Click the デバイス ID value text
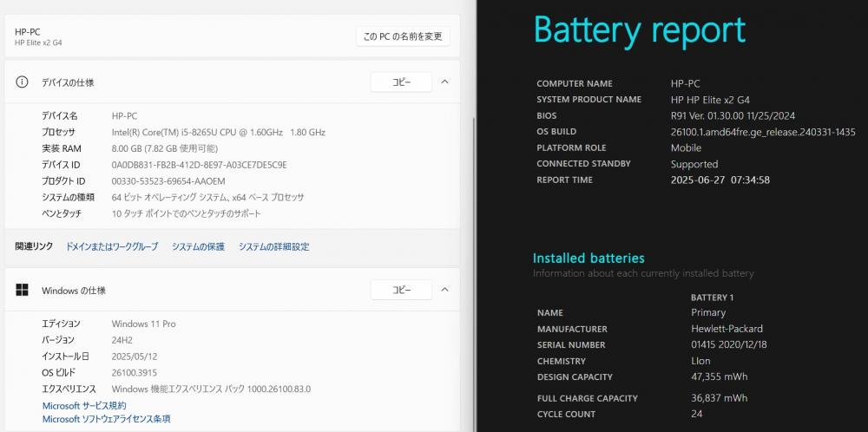Viewport: 868px width, 432px height. (x=200, y=165)
